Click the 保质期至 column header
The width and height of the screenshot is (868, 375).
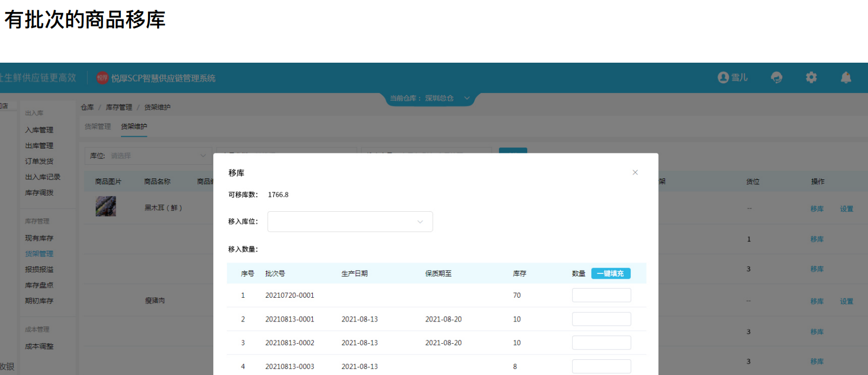438,273
